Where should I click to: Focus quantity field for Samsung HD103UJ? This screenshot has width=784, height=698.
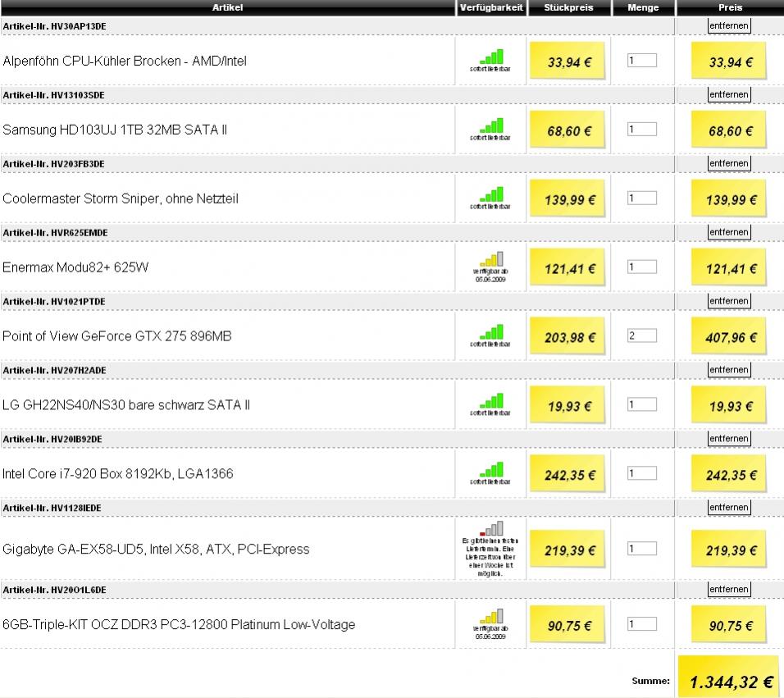coord(642,130)
